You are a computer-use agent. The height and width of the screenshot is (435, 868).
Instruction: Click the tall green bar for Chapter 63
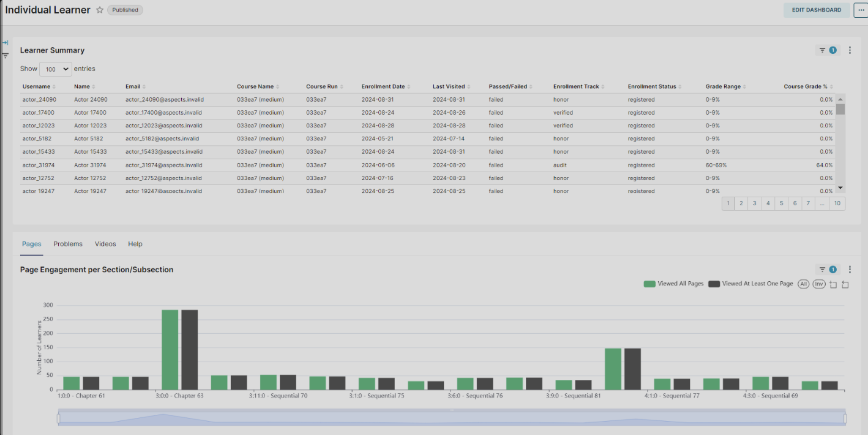(170, 349)
